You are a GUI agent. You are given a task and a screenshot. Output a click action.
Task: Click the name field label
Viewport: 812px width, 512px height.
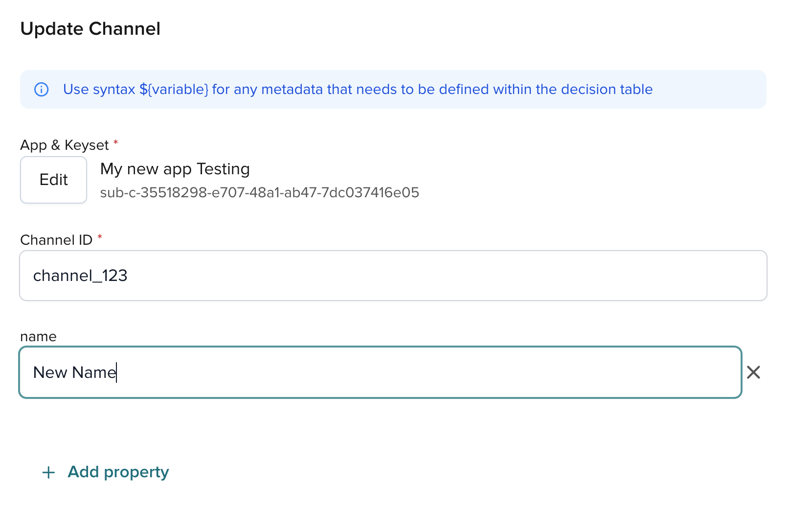38,336
